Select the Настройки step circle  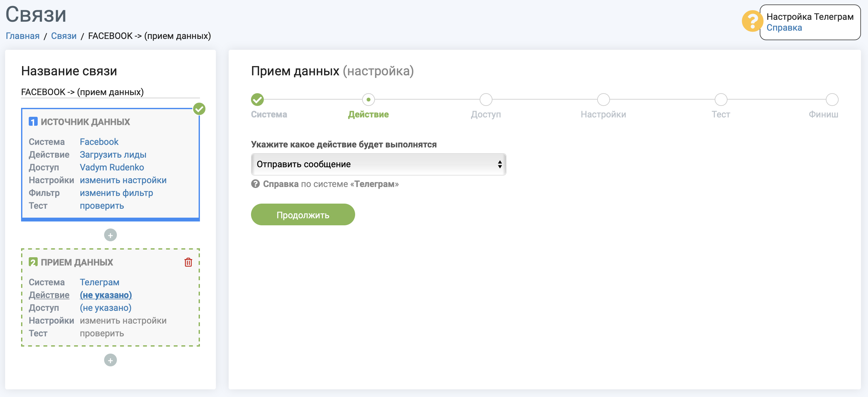click(x=603, y=100)
